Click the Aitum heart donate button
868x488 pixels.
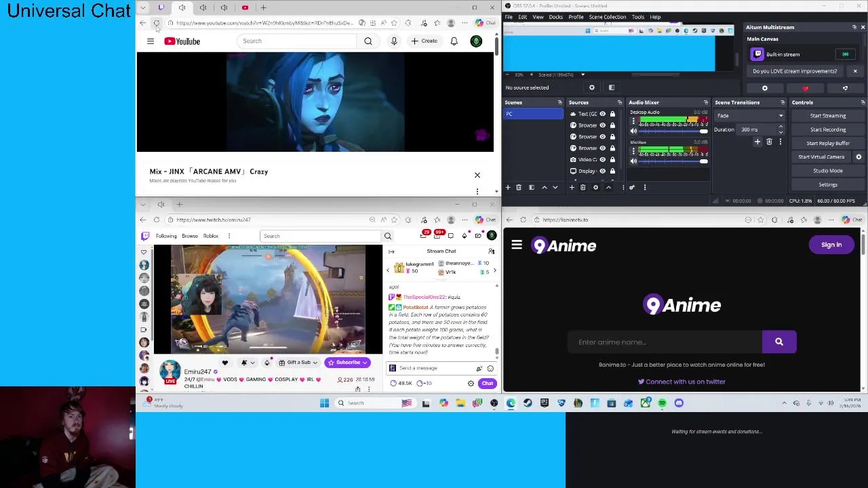click(x=806, y=88)
